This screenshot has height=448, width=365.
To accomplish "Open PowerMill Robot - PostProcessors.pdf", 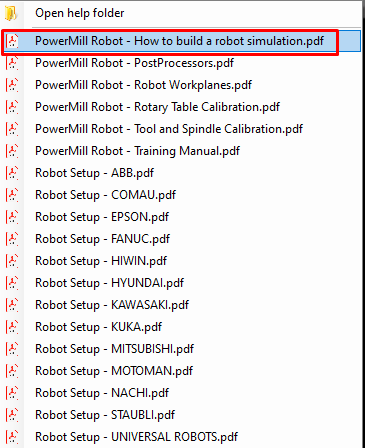I will point(182,63).
